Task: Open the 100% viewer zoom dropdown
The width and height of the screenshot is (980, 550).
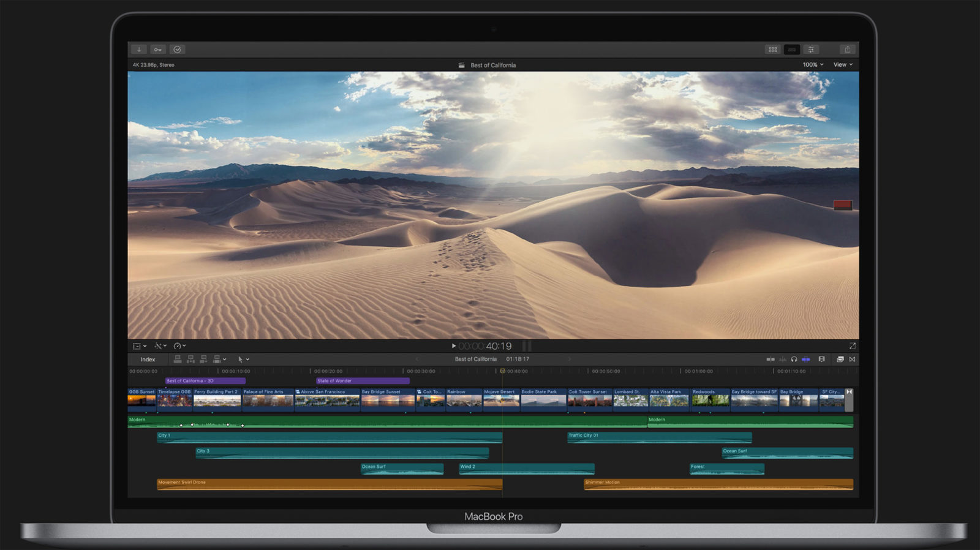Action: pos(813,65)
